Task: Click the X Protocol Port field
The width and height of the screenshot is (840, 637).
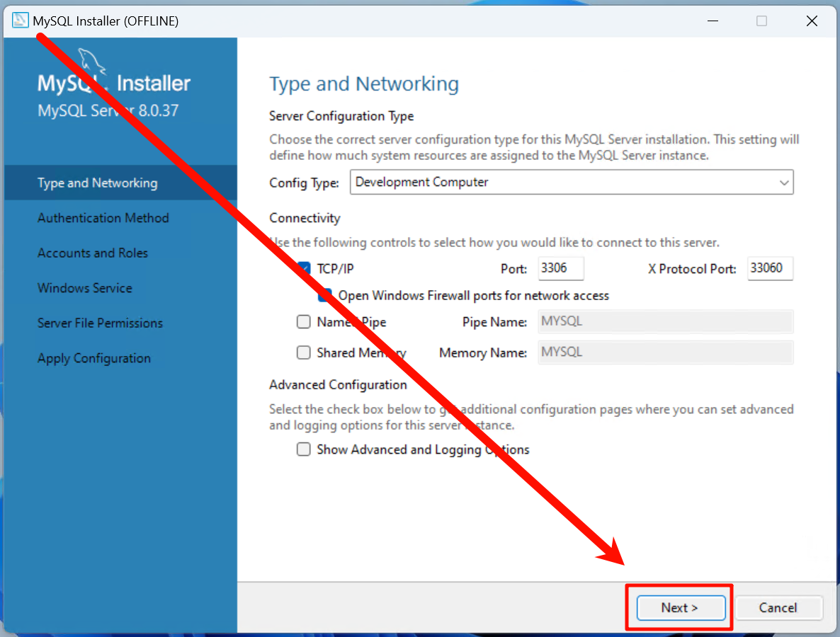Action: tap(770, 268)
